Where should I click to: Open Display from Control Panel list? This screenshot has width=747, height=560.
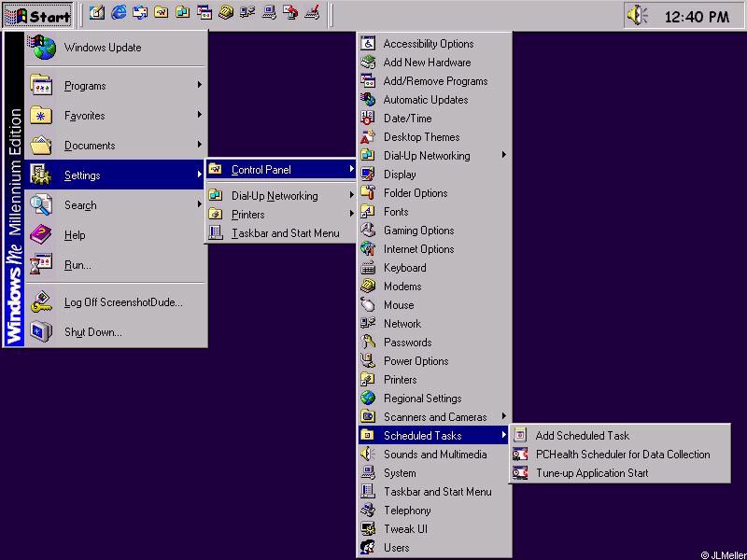[435, 175]
